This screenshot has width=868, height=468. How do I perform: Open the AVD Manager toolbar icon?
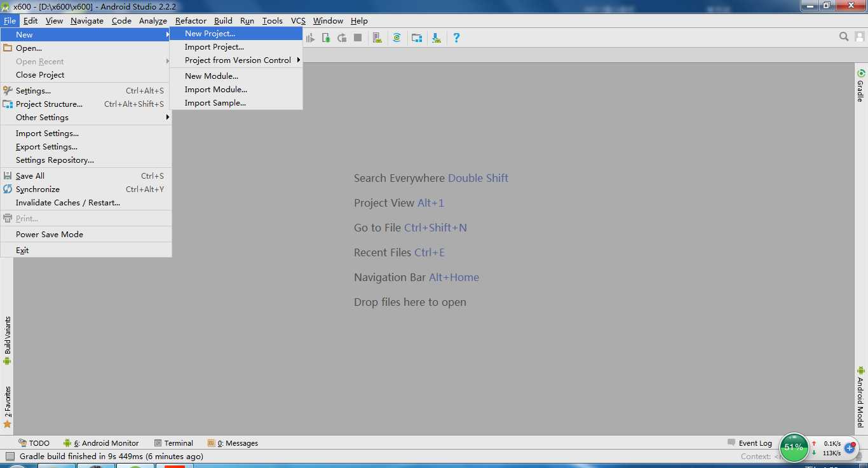[x=377, y=38]
